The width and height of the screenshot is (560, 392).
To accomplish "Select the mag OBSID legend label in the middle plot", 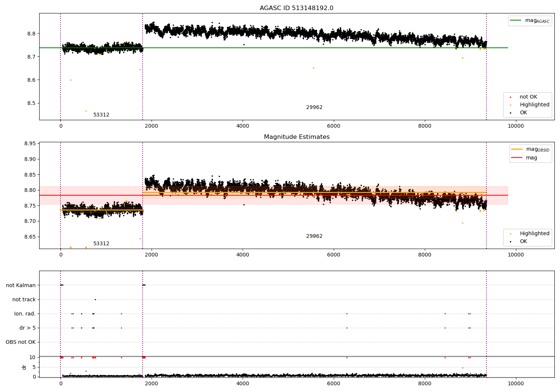I will pyautogui.click(x=538, y=149).
